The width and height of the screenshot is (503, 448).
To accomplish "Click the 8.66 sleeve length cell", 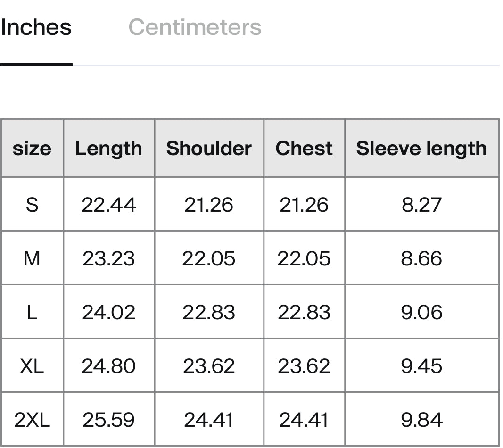I will coord(421,258).
